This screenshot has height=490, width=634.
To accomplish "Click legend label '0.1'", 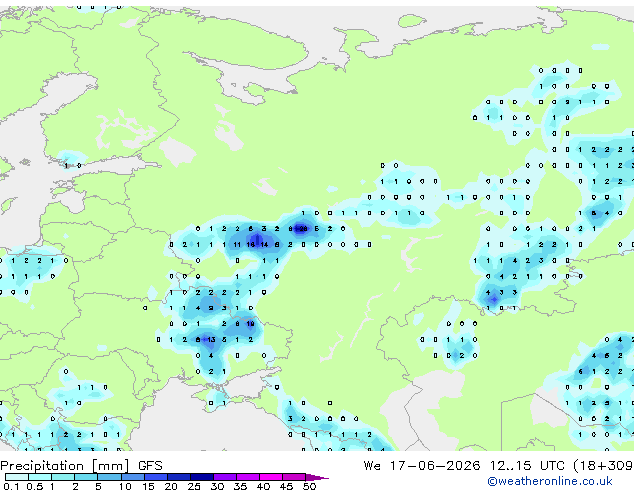I will (12, 486).
